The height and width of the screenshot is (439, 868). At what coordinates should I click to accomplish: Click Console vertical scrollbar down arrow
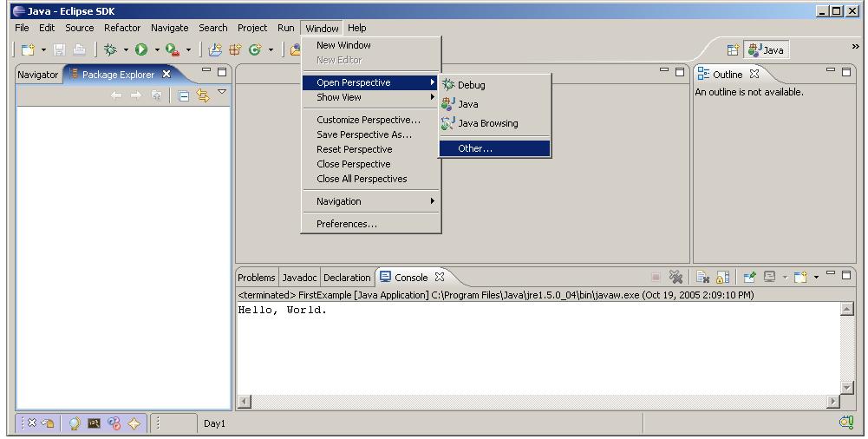[x=846, y=388]
